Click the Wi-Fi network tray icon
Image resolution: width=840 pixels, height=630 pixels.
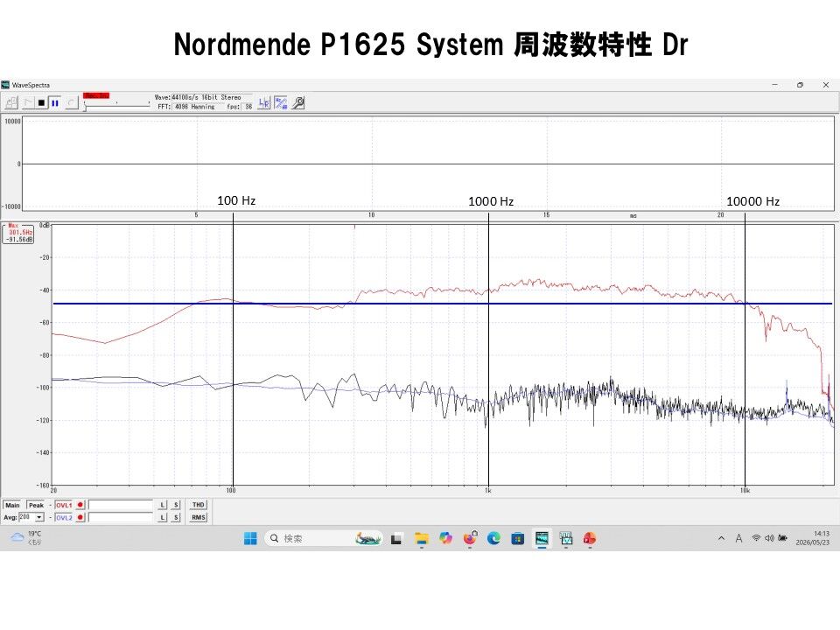756,538
